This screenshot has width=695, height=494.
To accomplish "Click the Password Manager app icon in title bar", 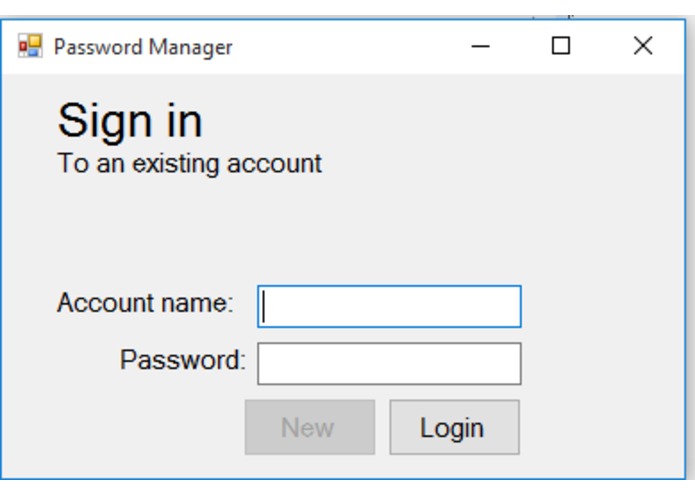I will 30,46.
